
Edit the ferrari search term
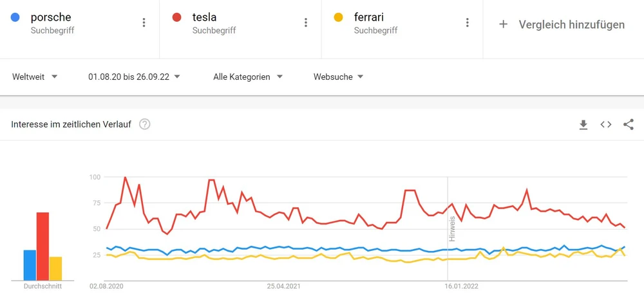tap(369, 17)
